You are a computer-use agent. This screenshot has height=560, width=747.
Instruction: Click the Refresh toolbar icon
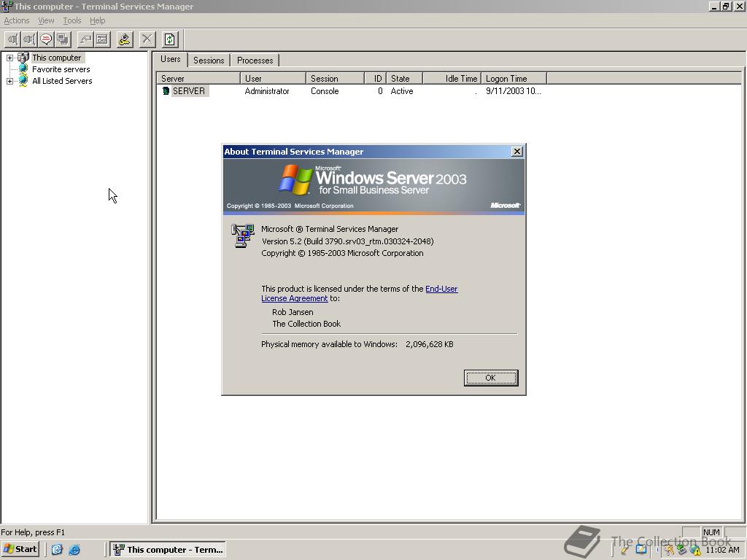[x=170, y=39]
